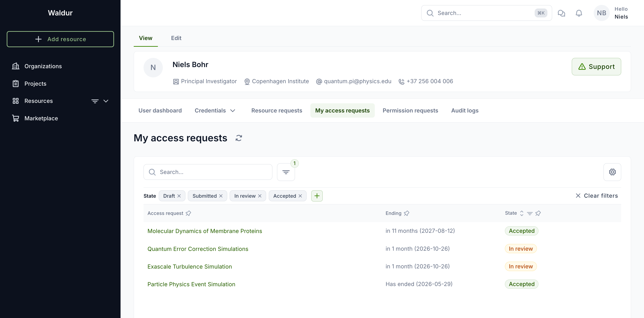Viewport: 644px width, 318px height.
Task: Open Quantum Error Correction Simulations
Action: click(198, 249)
